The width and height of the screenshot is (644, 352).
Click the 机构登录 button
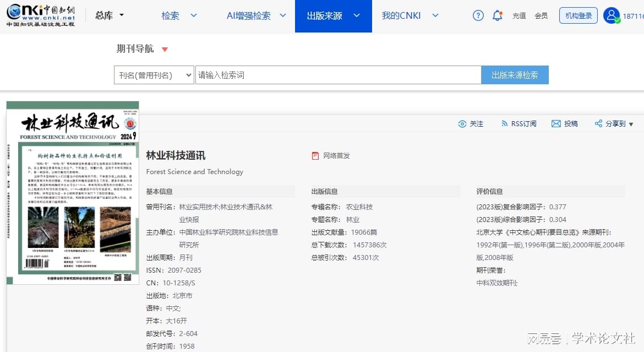(578, 15)
